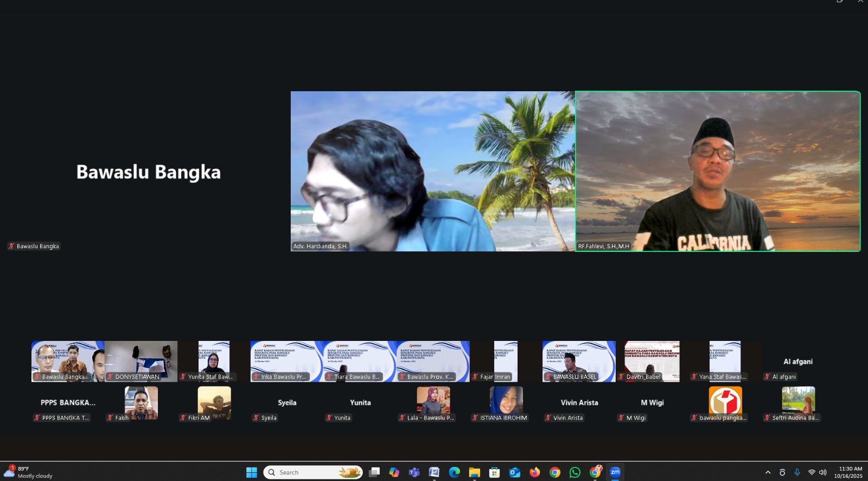The image size is (868, 481).
Task: Expand hidden system tray icons chevron
Action: (x=768, y=472)
